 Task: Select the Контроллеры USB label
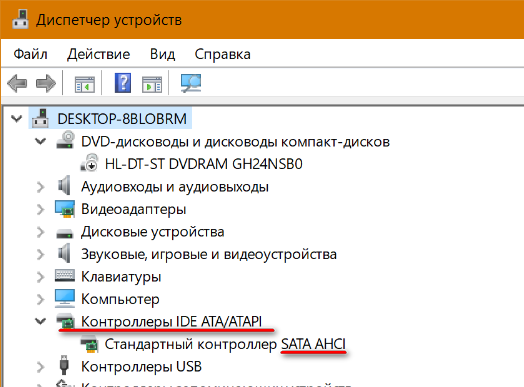(141, 367)
